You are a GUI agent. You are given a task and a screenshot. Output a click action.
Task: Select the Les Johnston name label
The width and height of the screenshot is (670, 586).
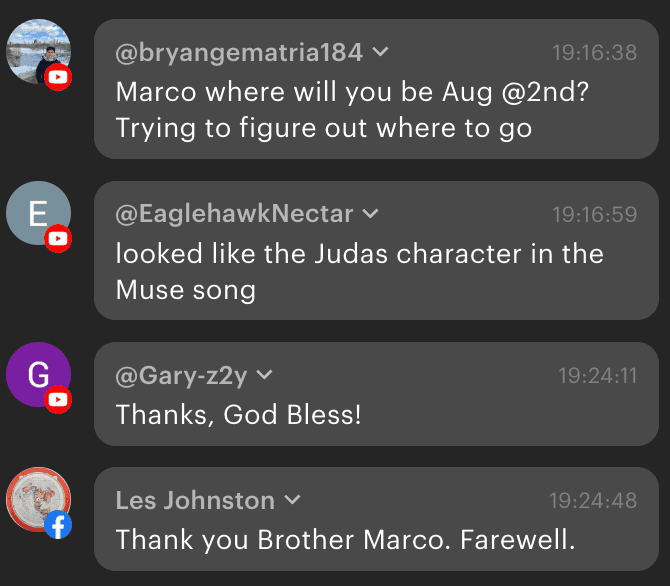(195, 500)
